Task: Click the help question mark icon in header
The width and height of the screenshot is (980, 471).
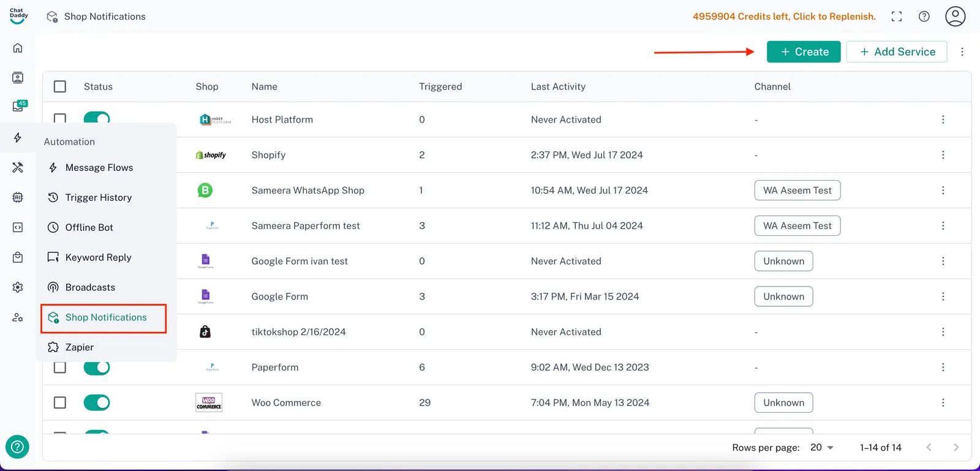Action: (x=924, y=17)
